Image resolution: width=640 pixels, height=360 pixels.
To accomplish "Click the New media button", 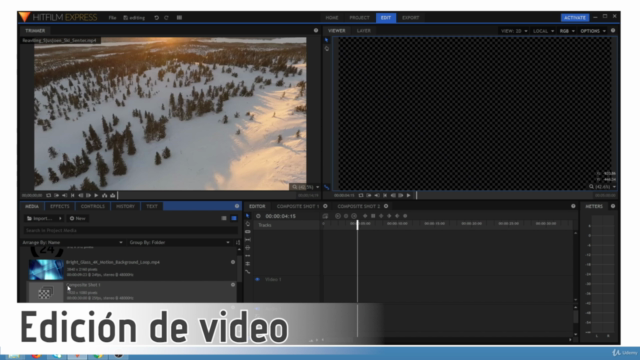I will tap(78, 218).
